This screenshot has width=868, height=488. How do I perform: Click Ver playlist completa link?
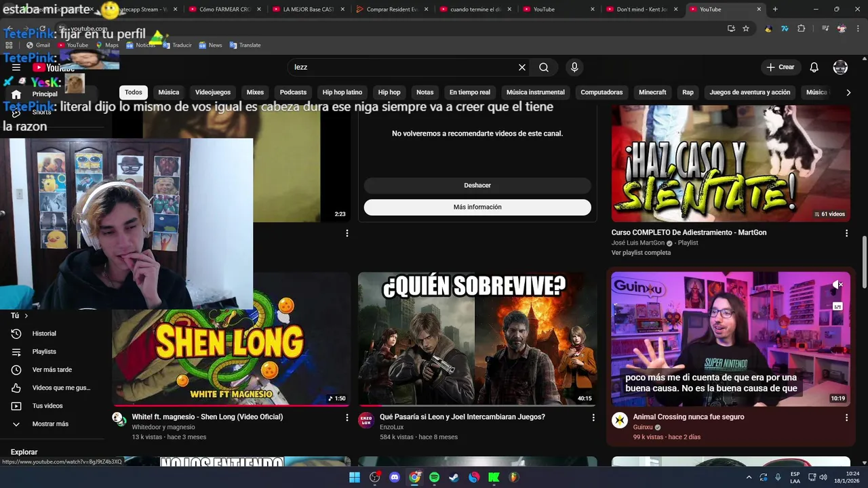coord(641,253)
